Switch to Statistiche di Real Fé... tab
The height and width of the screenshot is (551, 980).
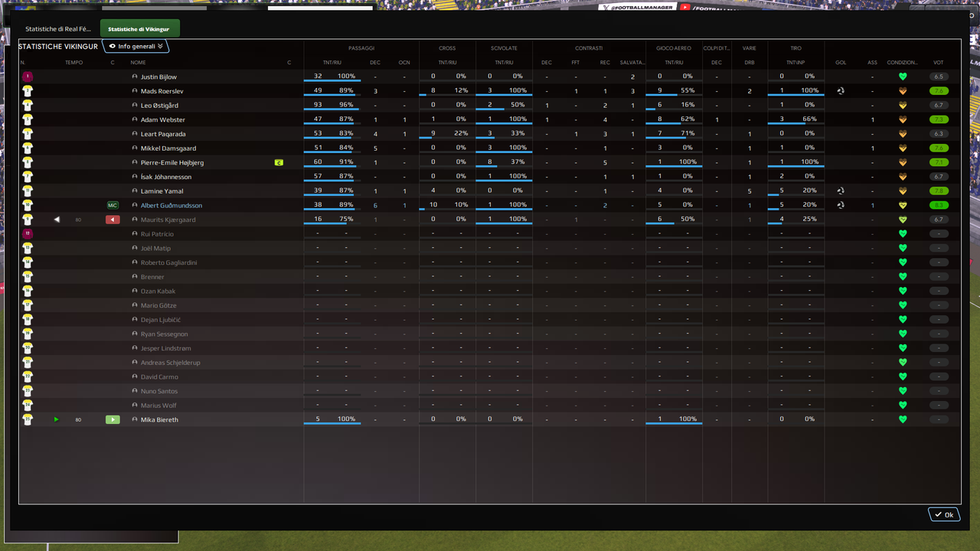pos(58,29)
